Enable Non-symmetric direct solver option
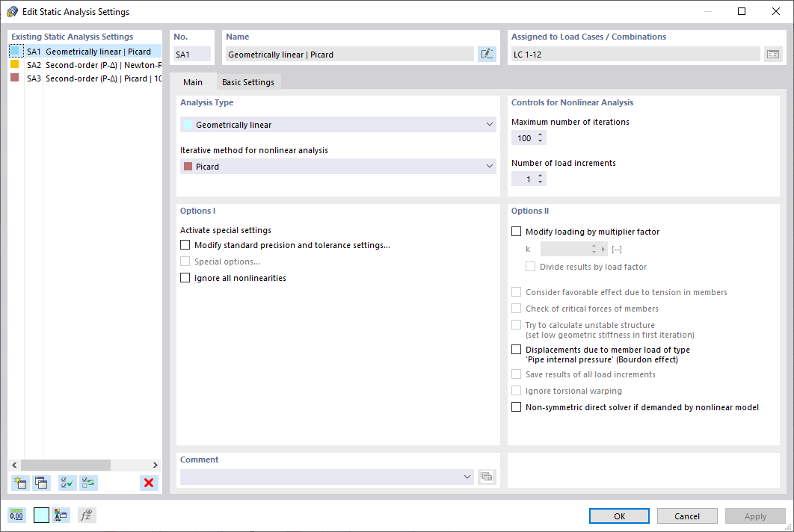 point(515,406)
